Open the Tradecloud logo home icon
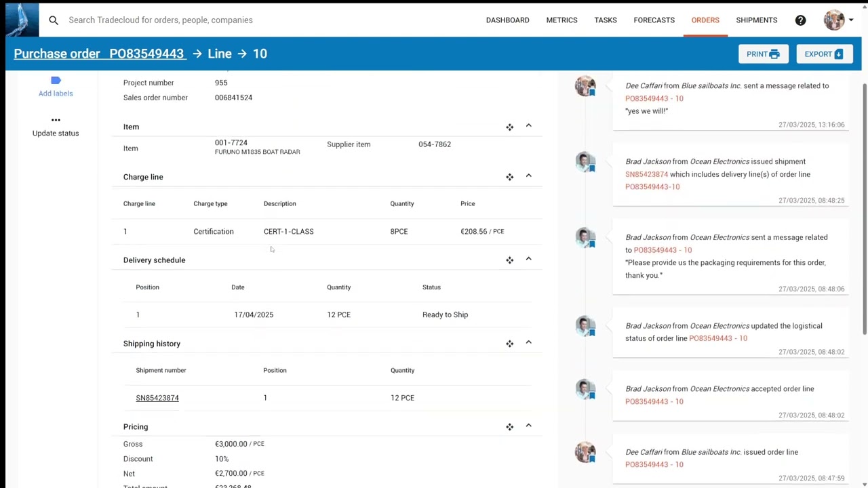This screenshot has width=868, height=488. [x=22, y=20]
